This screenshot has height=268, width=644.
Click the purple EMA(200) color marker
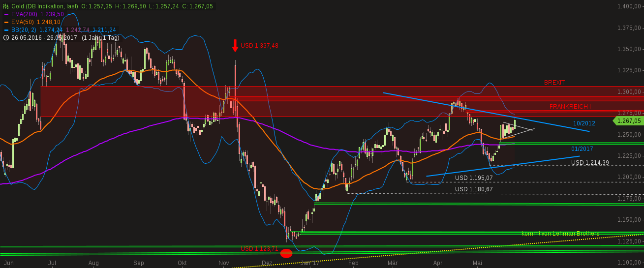(x=6, y=14)
